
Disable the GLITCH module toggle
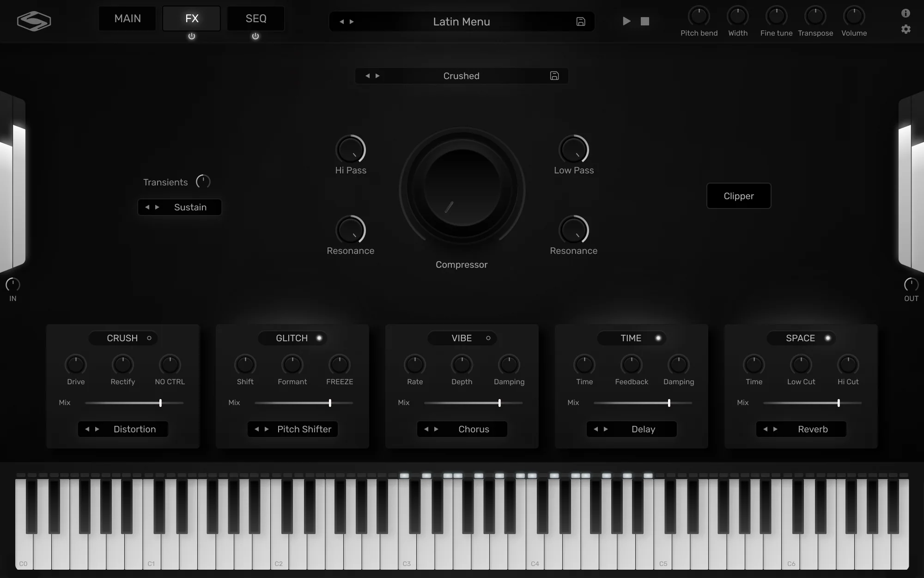point(318,338)
